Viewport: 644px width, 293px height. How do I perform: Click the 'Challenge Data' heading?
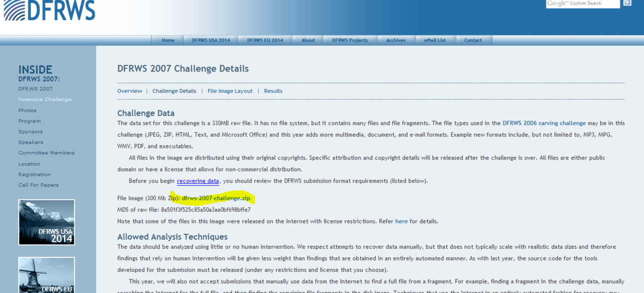pyautogui.click(x=146, y=113)
